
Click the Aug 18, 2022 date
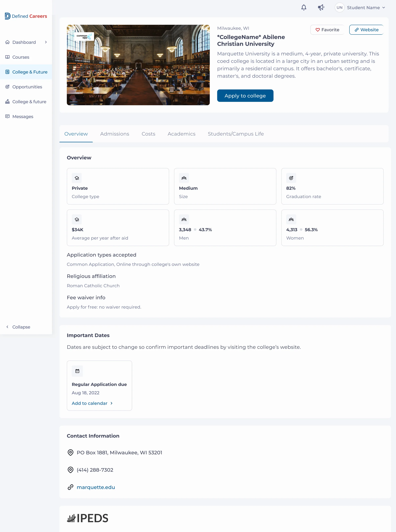[x=86, y=393]
